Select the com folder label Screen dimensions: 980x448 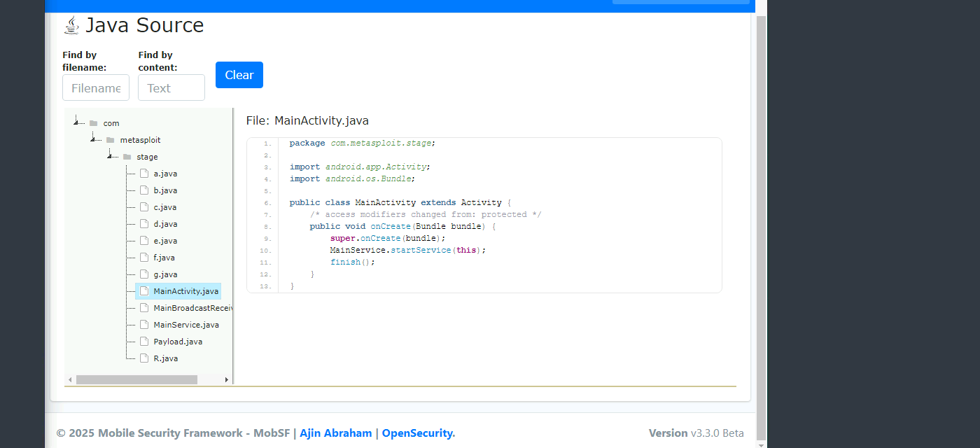pos(111,123)
